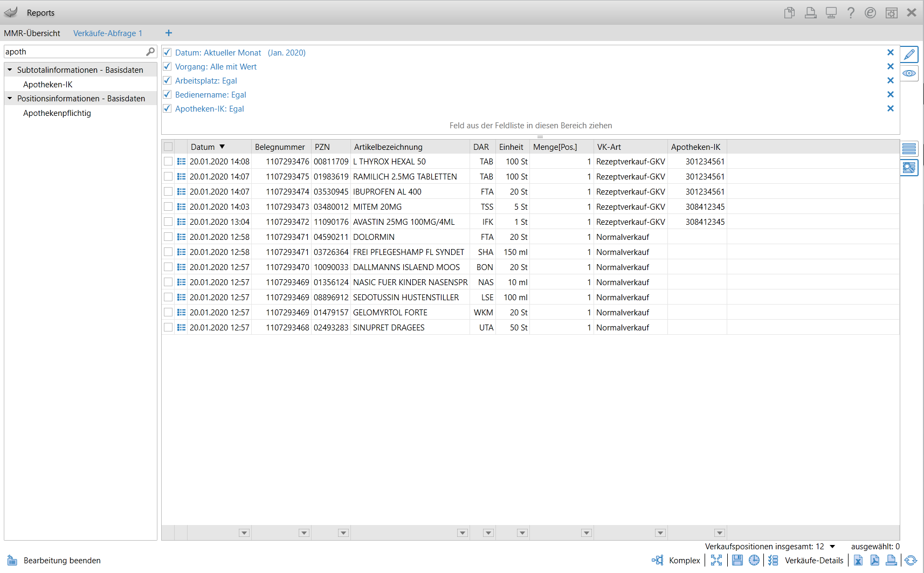Image resolution: width=924 pixels, height=573 pixels.
Task: Print the report with bottom printer icon
Action: 891,560
